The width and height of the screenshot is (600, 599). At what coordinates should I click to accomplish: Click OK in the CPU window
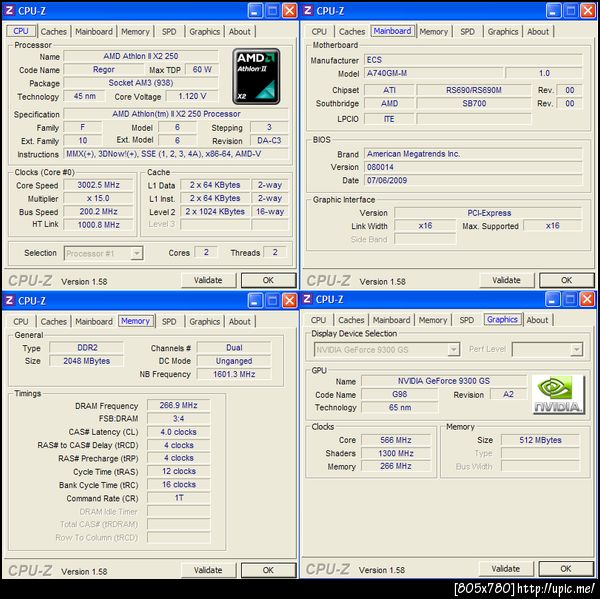268,280
